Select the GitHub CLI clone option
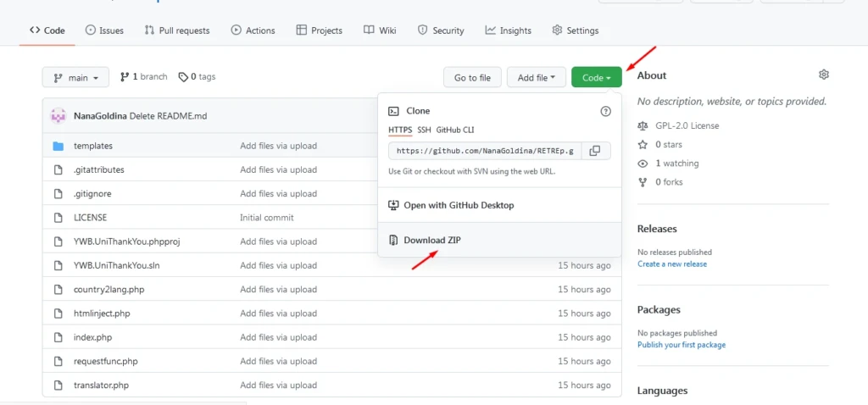Screen dimensions: 868x405 455,130
